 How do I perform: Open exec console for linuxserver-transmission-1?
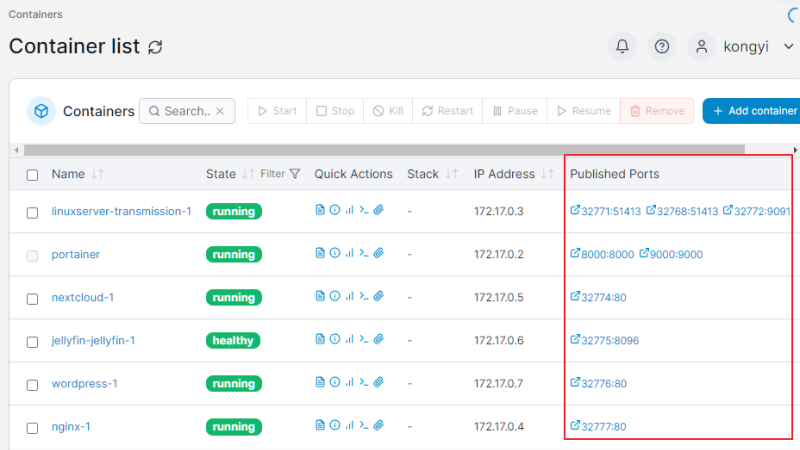tap(364, 210)
